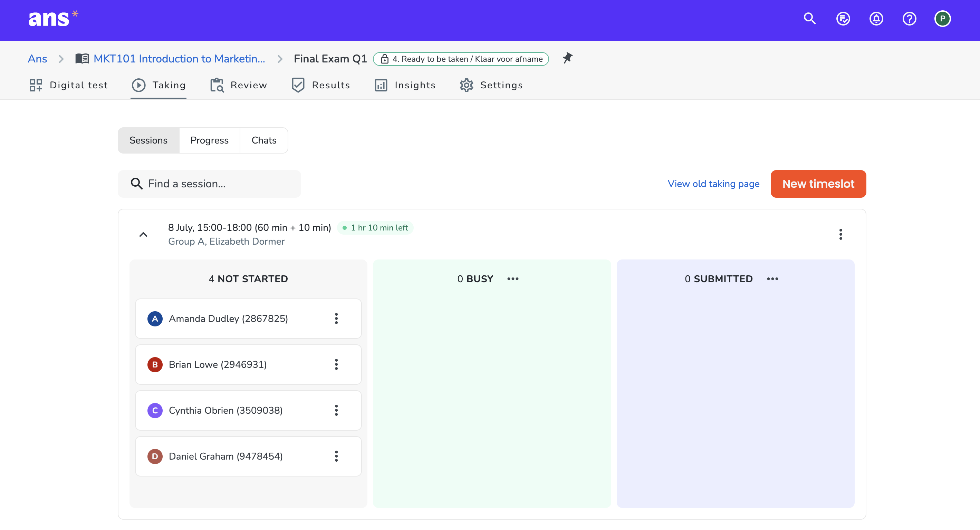Collapse the 8 July timeslot
The height and width of the screenshot is (530, 980).
pyautogui.click(x=143, y=234)
